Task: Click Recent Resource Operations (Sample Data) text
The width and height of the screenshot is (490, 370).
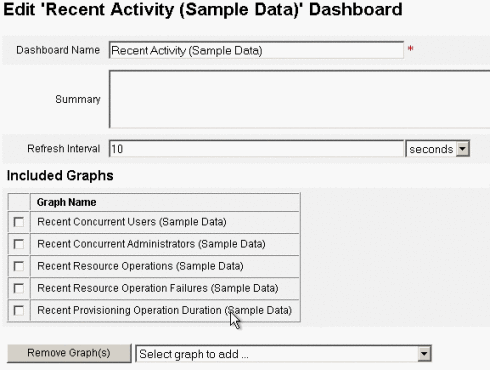Action: tap(140, 266)
